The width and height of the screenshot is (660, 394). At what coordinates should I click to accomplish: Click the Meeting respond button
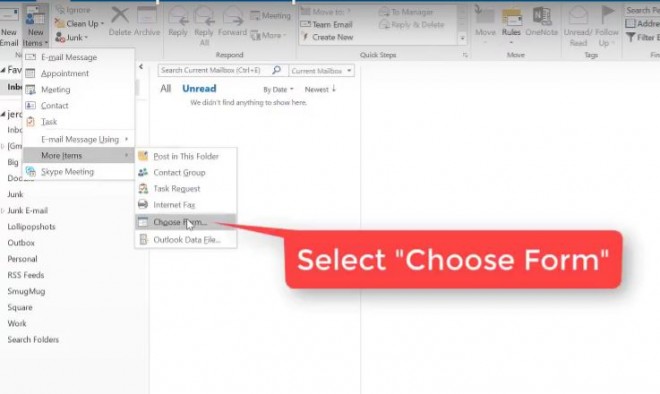pos(270,16)
